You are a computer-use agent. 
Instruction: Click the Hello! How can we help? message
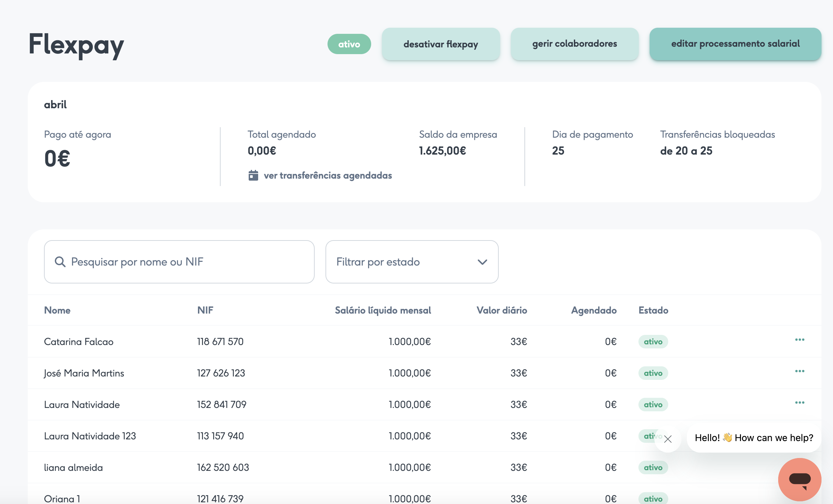(753, 438)
